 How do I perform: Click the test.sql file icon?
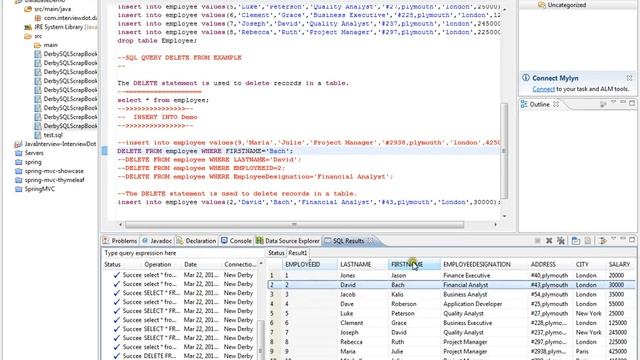38,135
